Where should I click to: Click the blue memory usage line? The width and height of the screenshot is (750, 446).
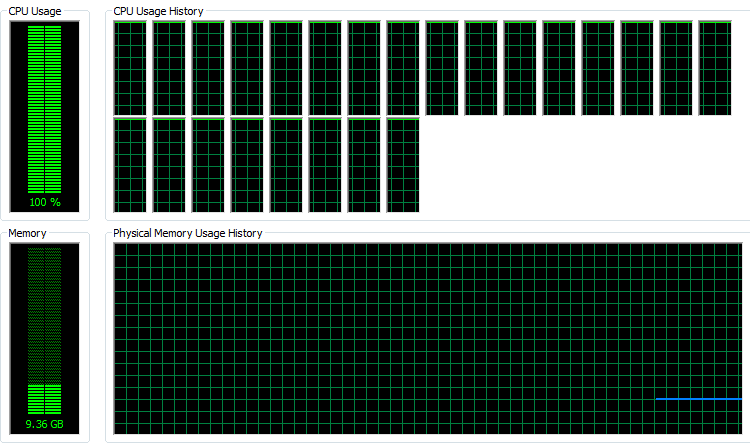click(x=699, y=399)
